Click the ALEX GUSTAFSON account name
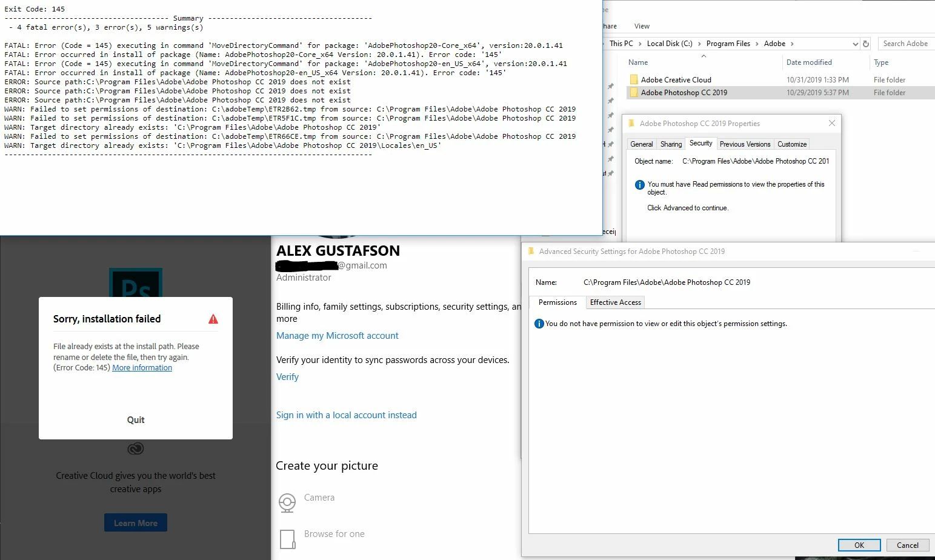Image resolution: width=935 pixels, height=560 pixels. [338, 250]
